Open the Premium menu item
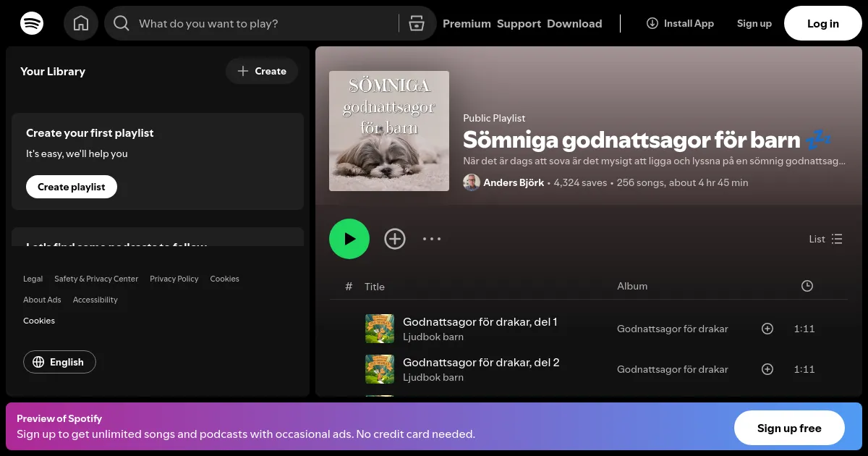This screenshot has height=456, width=868. (x=467, y=23)
